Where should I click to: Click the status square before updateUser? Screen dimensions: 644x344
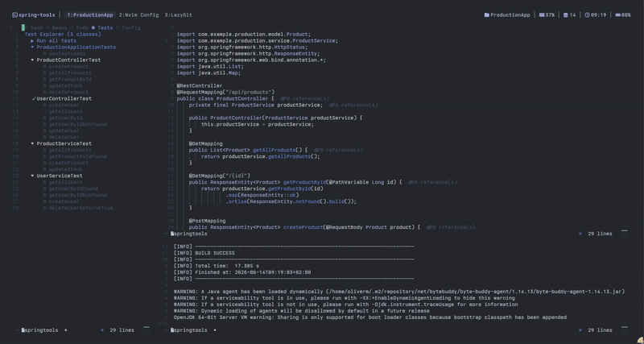pyautogui.click(x=44, y=131)
